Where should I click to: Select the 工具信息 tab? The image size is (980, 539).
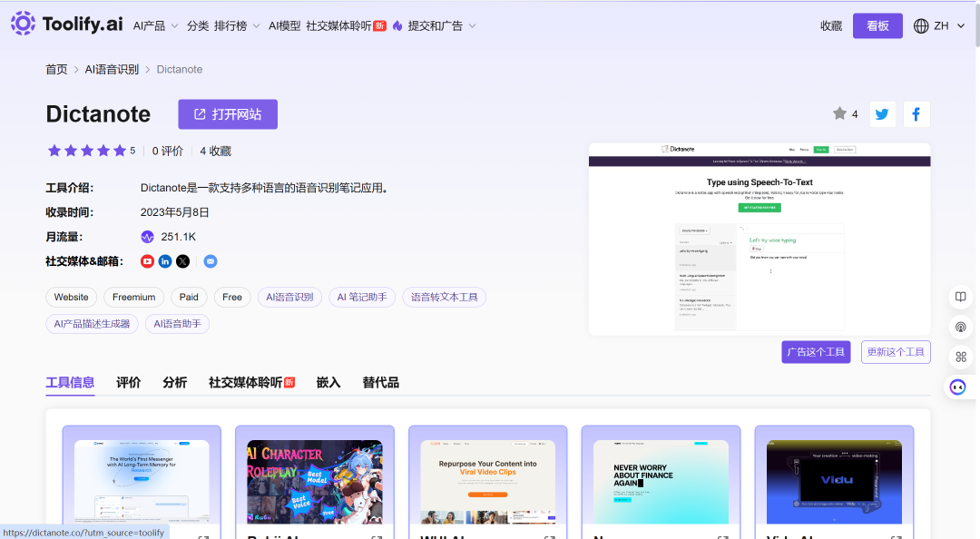point(70,383)
